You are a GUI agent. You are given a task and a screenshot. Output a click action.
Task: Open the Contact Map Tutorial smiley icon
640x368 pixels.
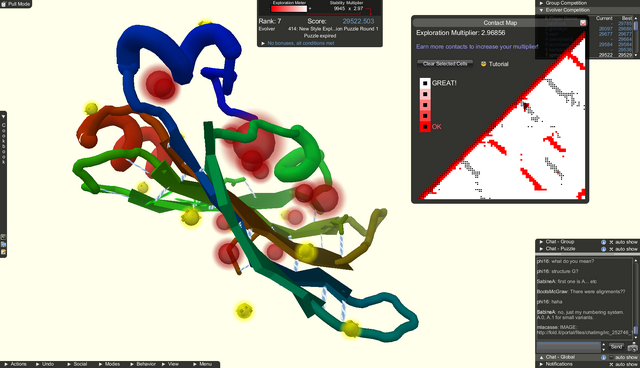click(484, 64)
